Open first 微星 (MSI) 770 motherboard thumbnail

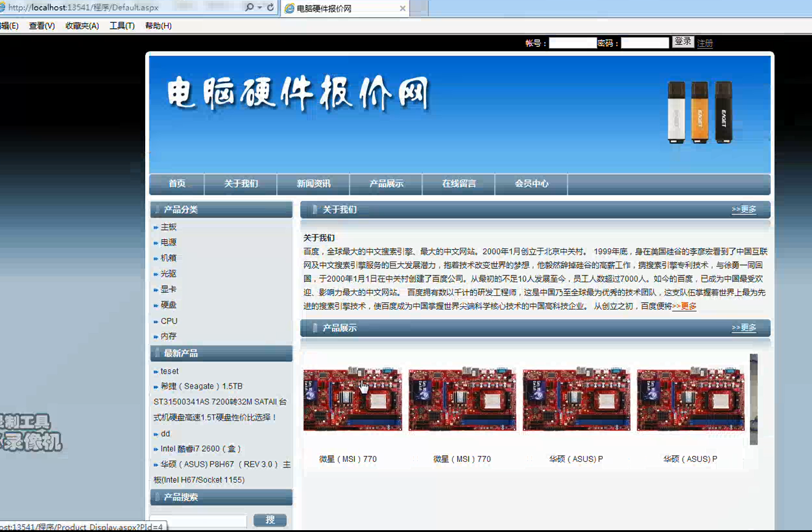[352, 400]
